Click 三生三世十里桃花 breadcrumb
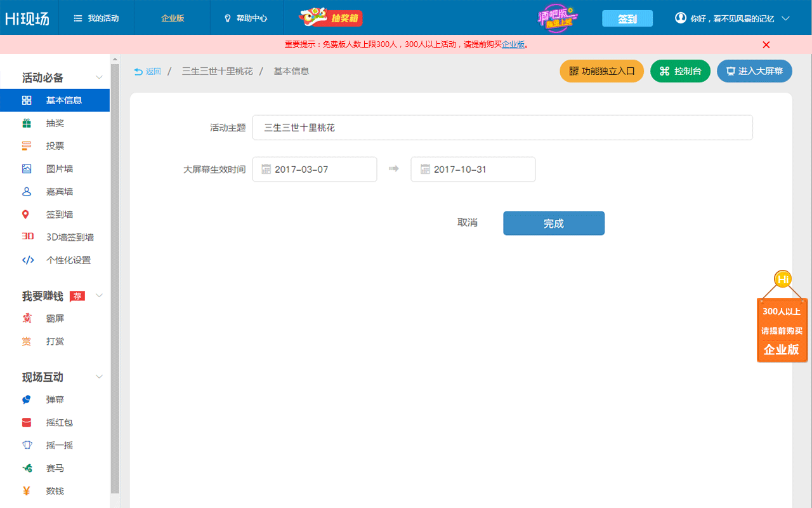This screenshot has height=508, width=812. click(x=218, y=71)
